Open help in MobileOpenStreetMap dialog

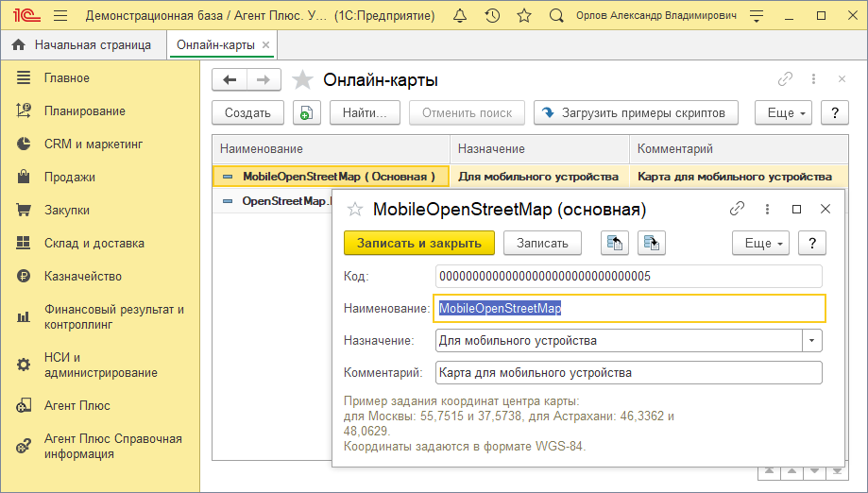point(812,243)
